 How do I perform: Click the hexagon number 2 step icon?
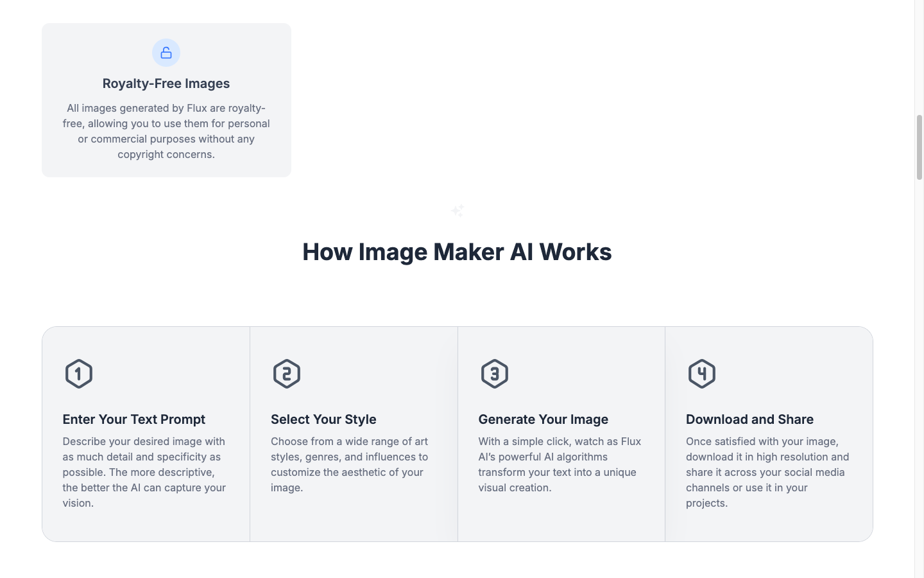pos(287,374)
